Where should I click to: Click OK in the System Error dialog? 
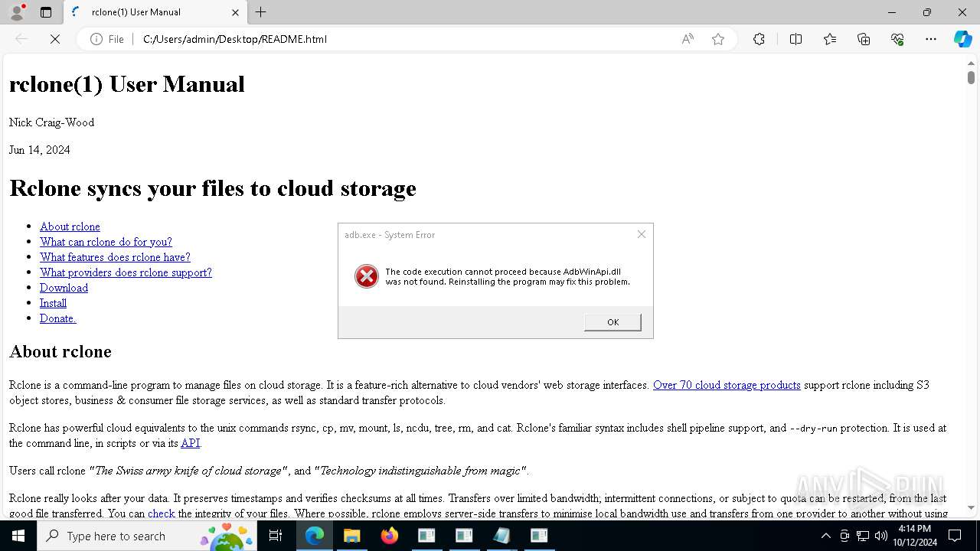(612, 322)
